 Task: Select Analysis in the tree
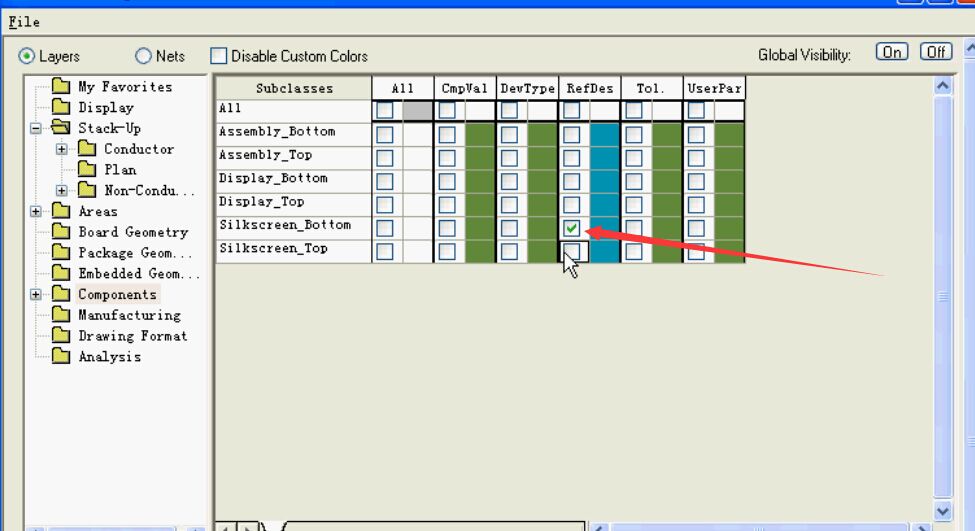tap(109, 357)
